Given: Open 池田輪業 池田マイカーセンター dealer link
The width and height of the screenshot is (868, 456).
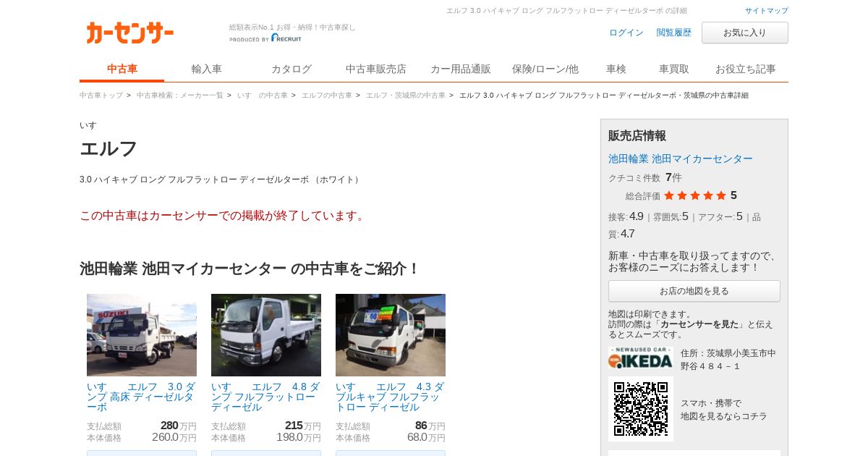Looking at the screenshot, I should point(681,159).
